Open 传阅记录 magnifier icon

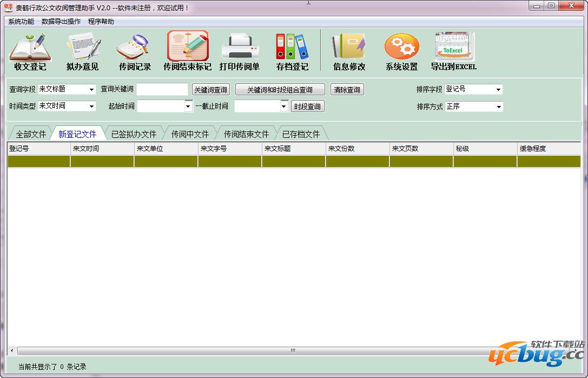coord(134,48)
